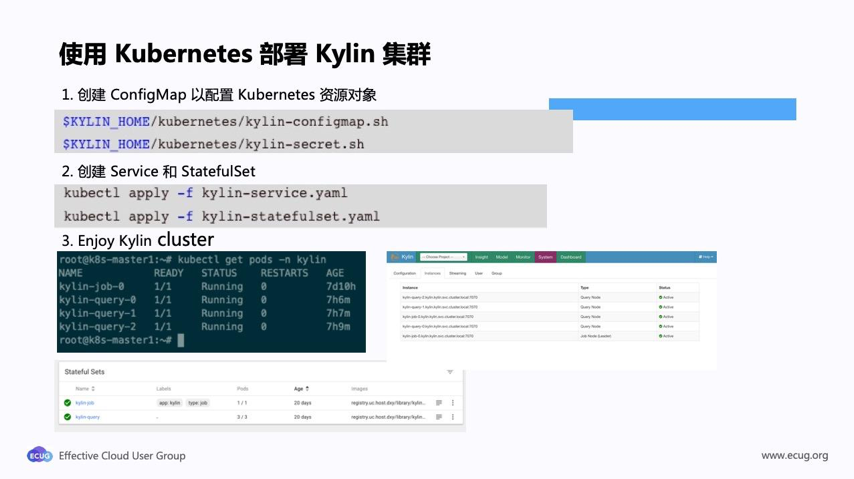Switch to the Streaming tab
Image resolution: width=854 pixels, height=479 pixels.
coord(458,273)
